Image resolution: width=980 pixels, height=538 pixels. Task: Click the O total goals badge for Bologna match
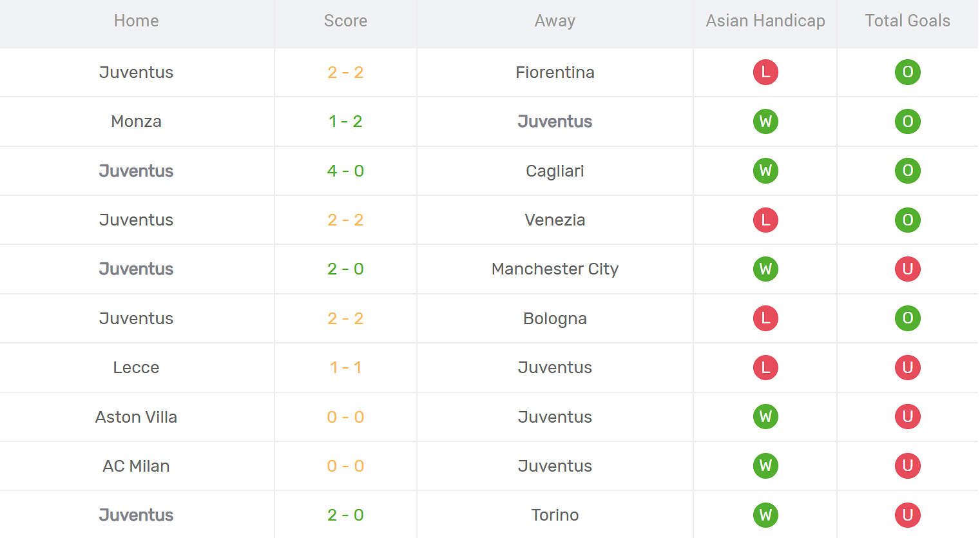(x=907, y=318)
